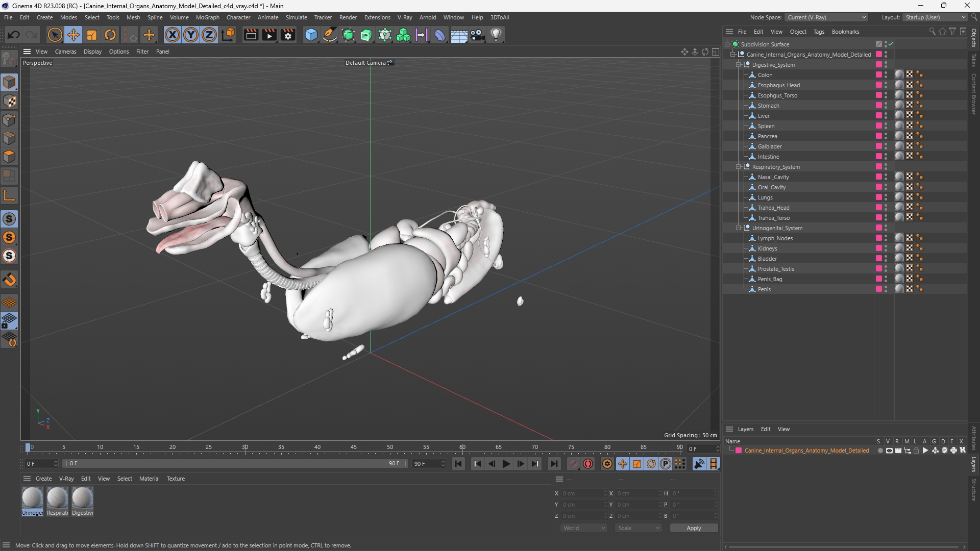Toggle Y axis lock icon
The image size is (980, 551).
[x=191, y=35]
